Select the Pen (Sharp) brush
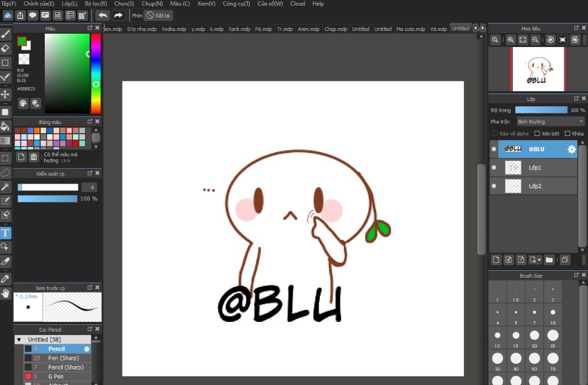 click(57, 358)
